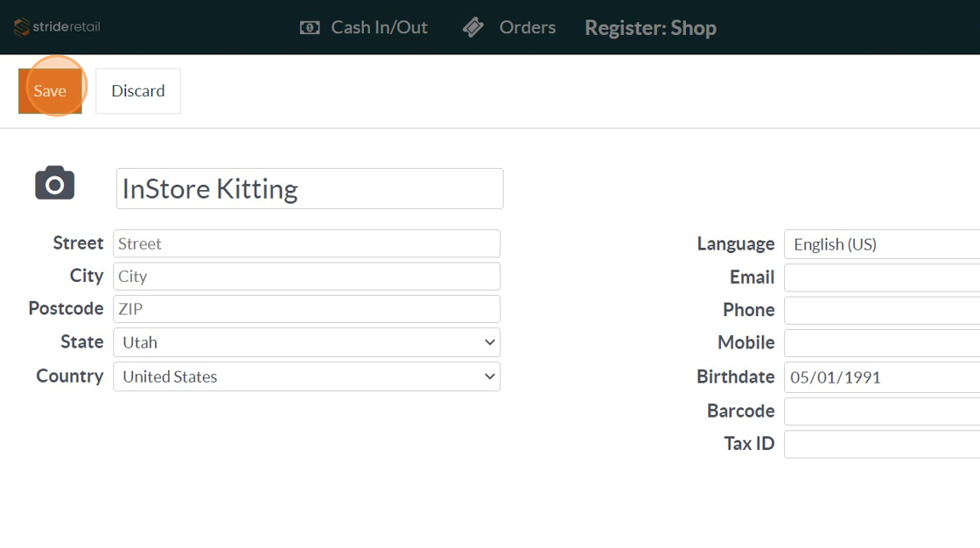Screen dimensions: 980x548
Task: Click the Birthdate label
Action: 736,376
